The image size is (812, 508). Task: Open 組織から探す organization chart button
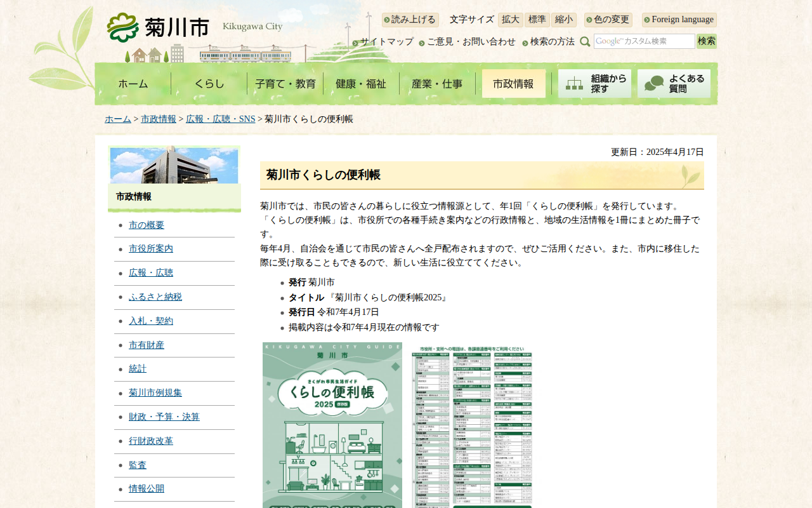click(x=594, y=84)
